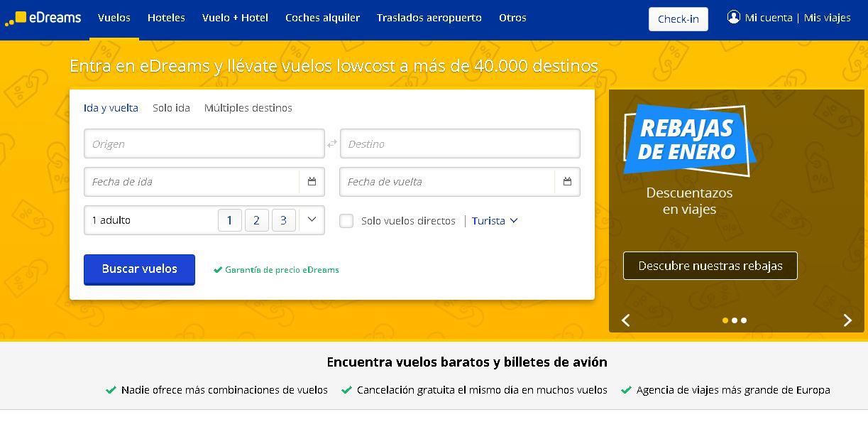Click the Buscar vuelos button
Screen dimensions: 868x422
tap(139, 269)
